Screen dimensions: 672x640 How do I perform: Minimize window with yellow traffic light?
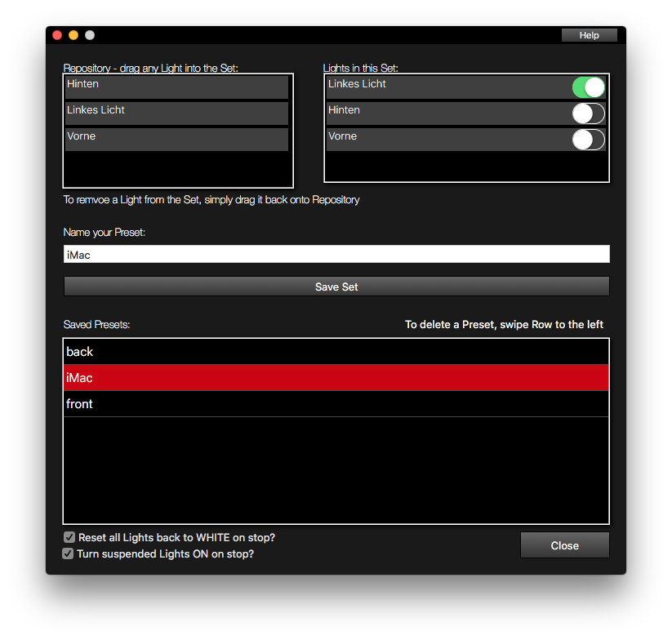[73, 35]
